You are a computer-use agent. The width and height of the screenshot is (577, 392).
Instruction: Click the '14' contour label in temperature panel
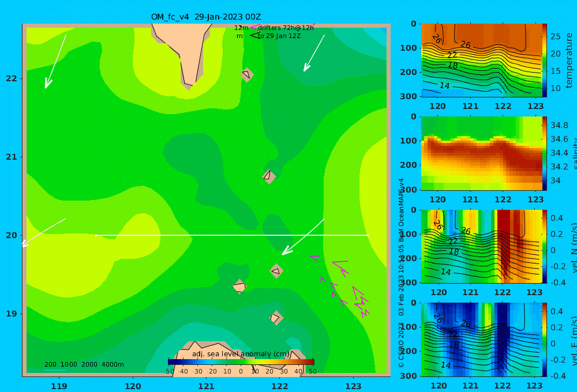[444, 86]
